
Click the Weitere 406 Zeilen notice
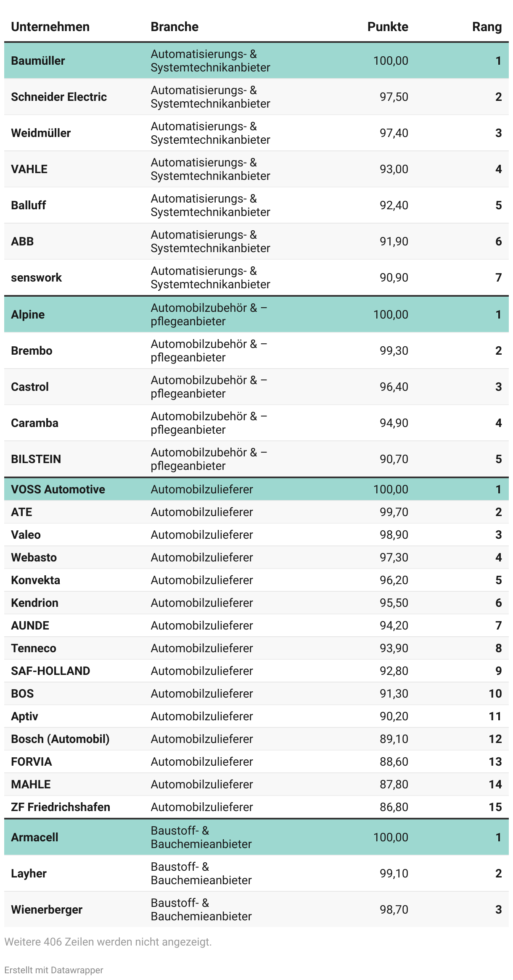[108, 942]
